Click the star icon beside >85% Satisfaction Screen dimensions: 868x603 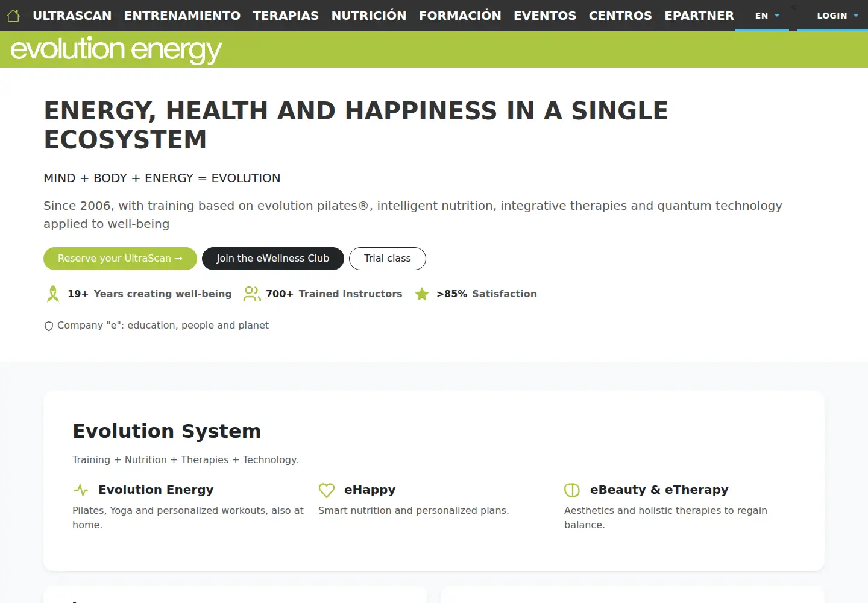[x=422, y=294]
